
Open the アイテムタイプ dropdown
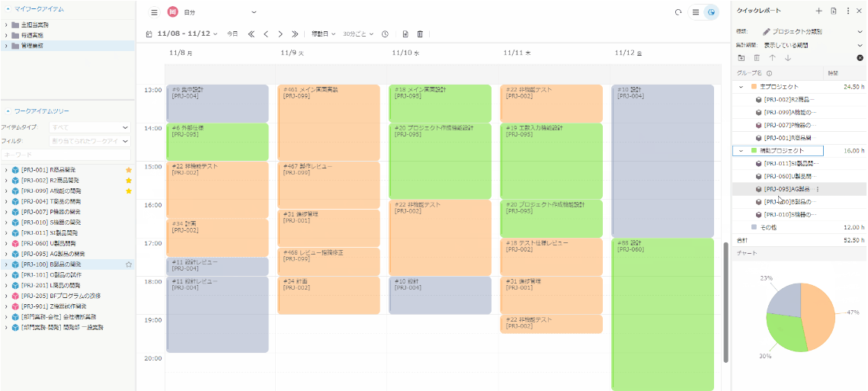90,127
